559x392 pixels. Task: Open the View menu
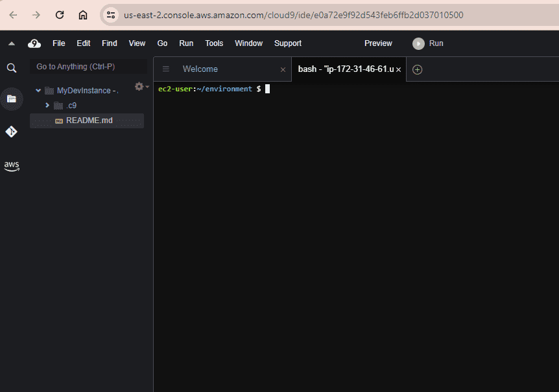(x=137, y=43)
